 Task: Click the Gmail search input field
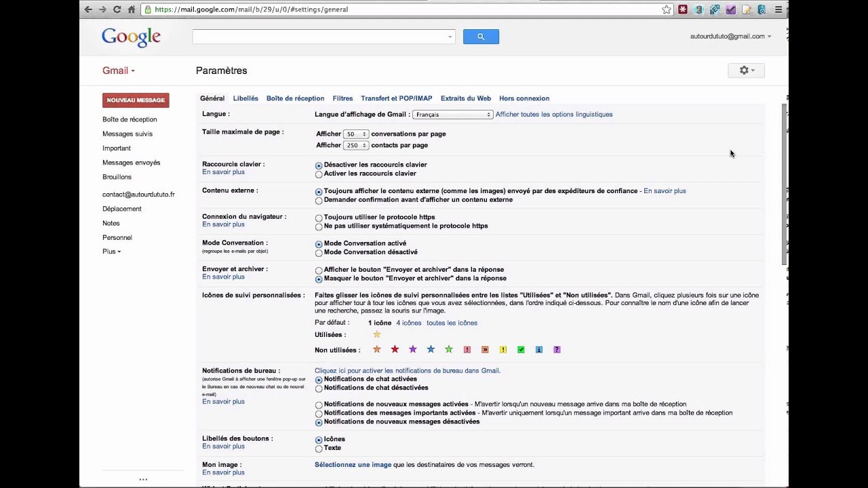pyautogui.click(x=323, y=37)
